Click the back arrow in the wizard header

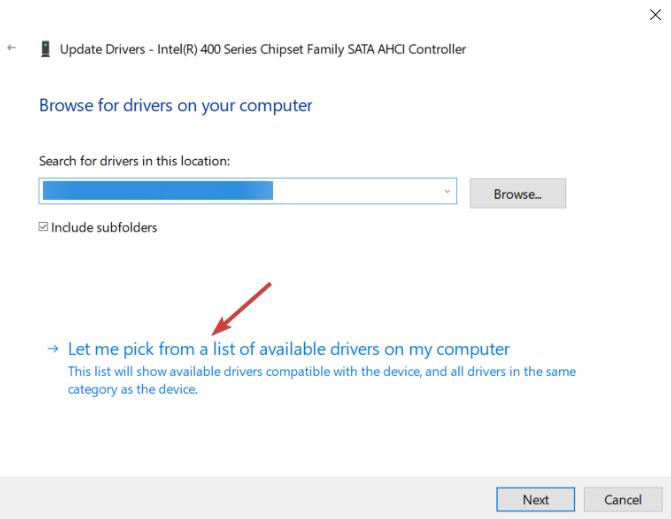tap(11, 49)
